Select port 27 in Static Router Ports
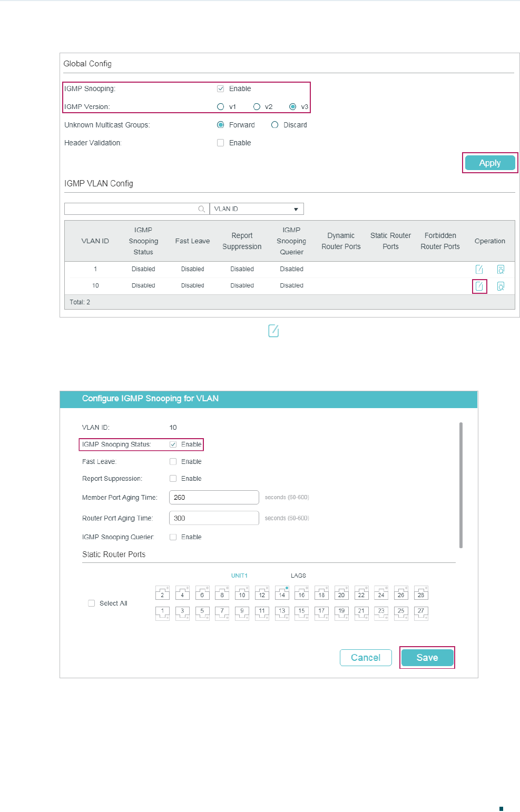This screenshot has width=520, height=812. click(x=421, y=613)
